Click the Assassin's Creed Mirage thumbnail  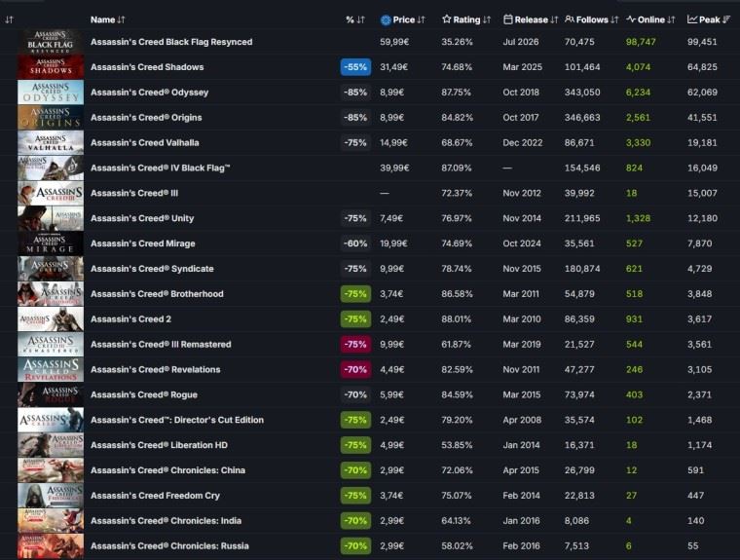51,243
